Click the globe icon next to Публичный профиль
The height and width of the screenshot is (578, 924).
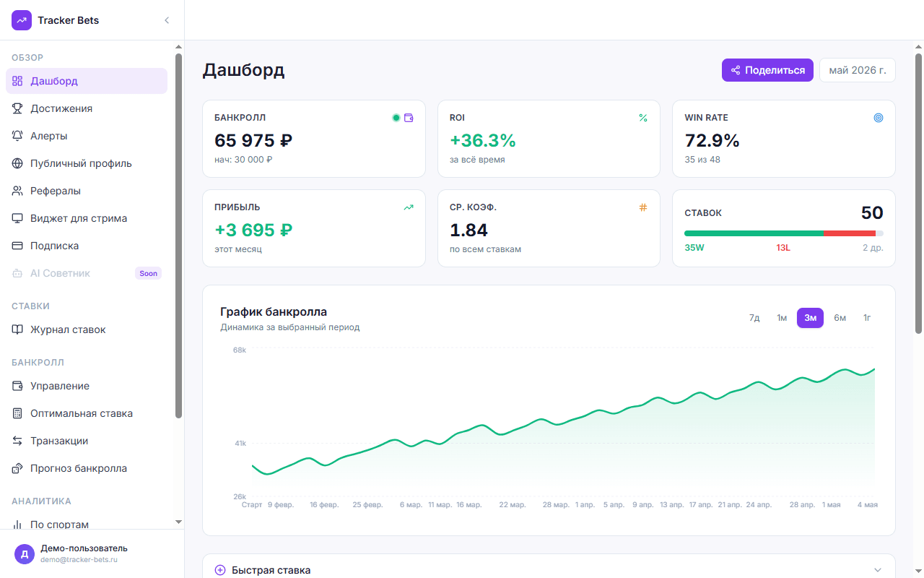tap(17, 163)
